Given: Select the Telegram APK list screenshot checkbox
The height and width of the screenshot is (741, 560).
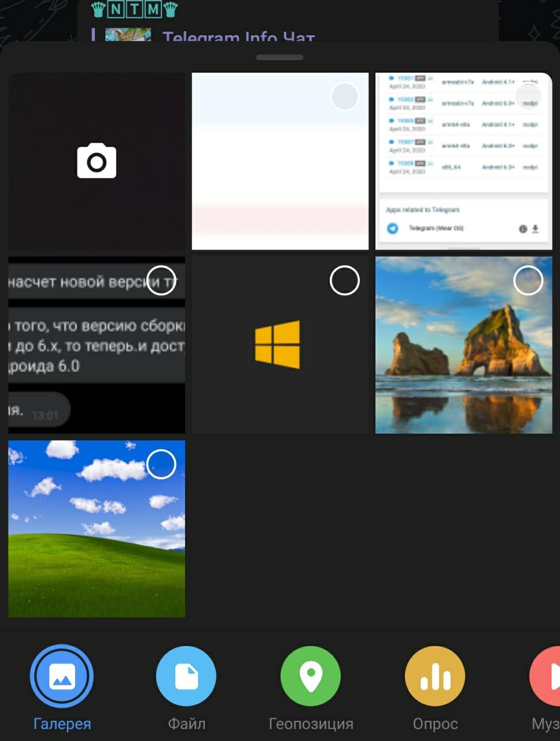Looking at the screenshot, I should coord(528,97).
